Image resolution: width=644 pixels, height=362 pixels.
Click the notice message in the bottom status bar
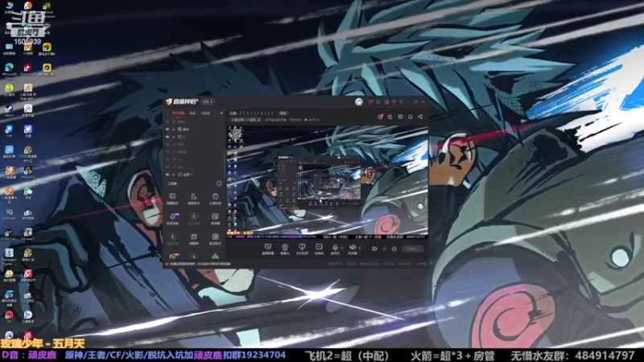click(199, 264)
